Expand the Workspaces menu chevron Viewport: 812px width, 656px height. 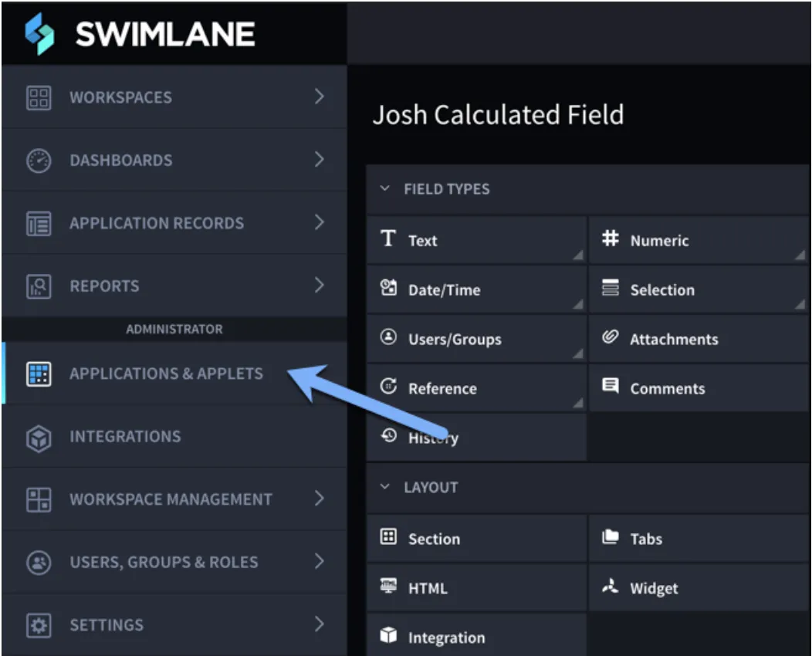click(319, 96)
